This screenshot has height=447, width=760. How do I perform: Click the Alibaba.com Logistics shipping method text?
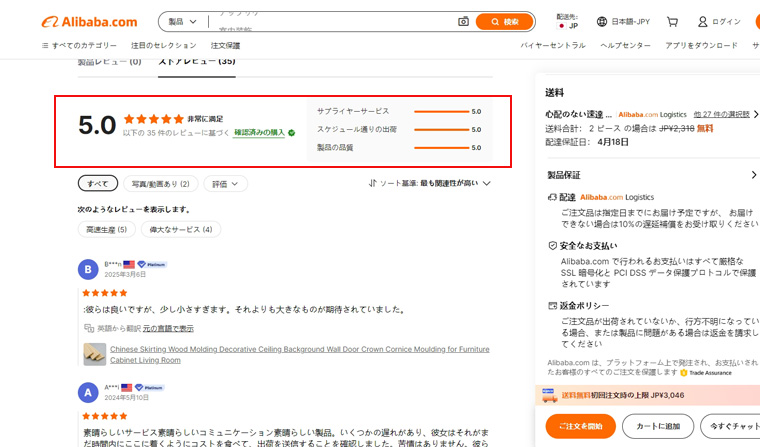[x=652, y=114]
